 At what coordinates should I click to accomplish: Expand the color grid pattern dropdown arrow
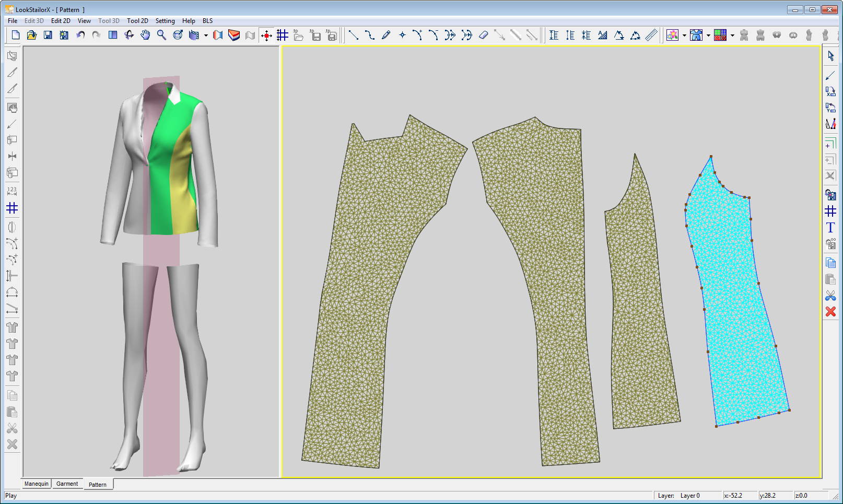coord(732,36)
